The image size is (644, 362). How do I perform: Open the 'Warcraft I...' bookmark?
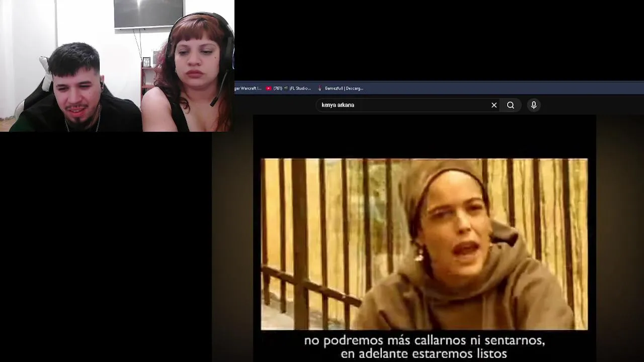pos(248,88)
